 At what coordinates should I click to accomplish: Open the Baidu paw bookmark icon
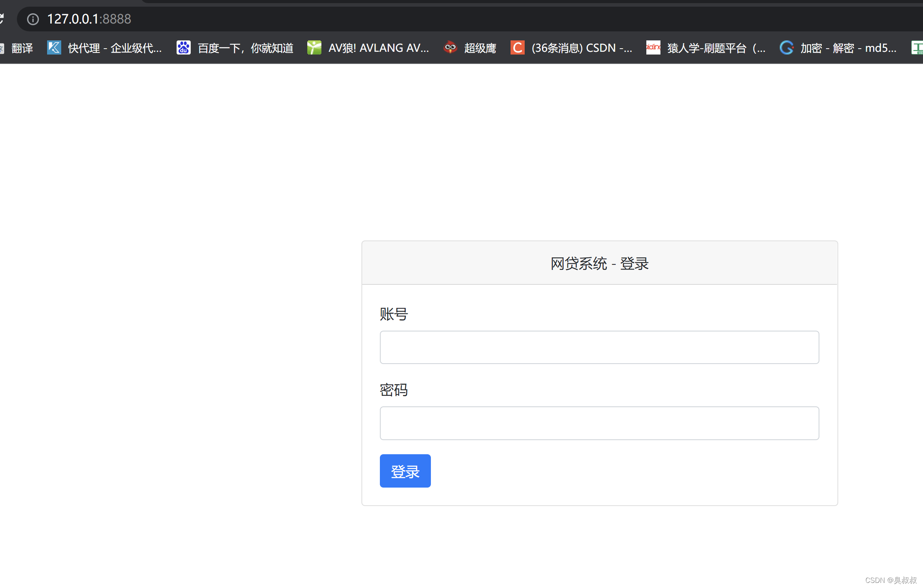[183, 48]
